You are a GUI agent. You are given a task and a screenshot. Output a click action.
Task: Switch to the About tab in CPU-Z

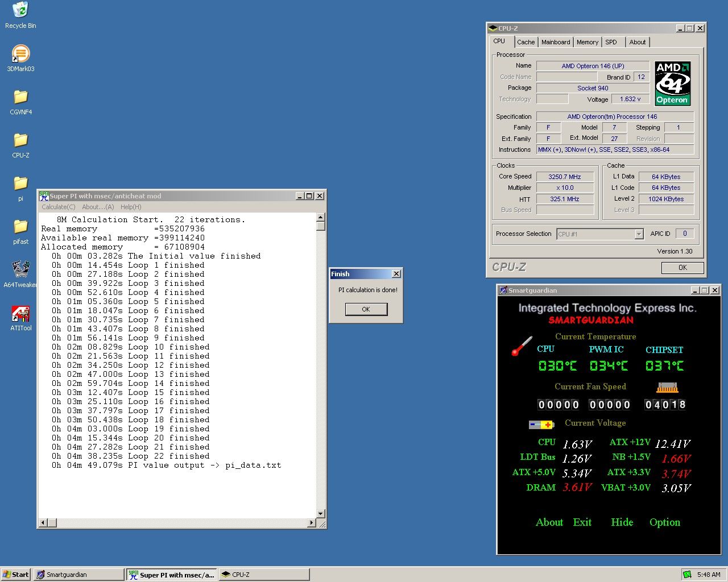tap(638, 42)
